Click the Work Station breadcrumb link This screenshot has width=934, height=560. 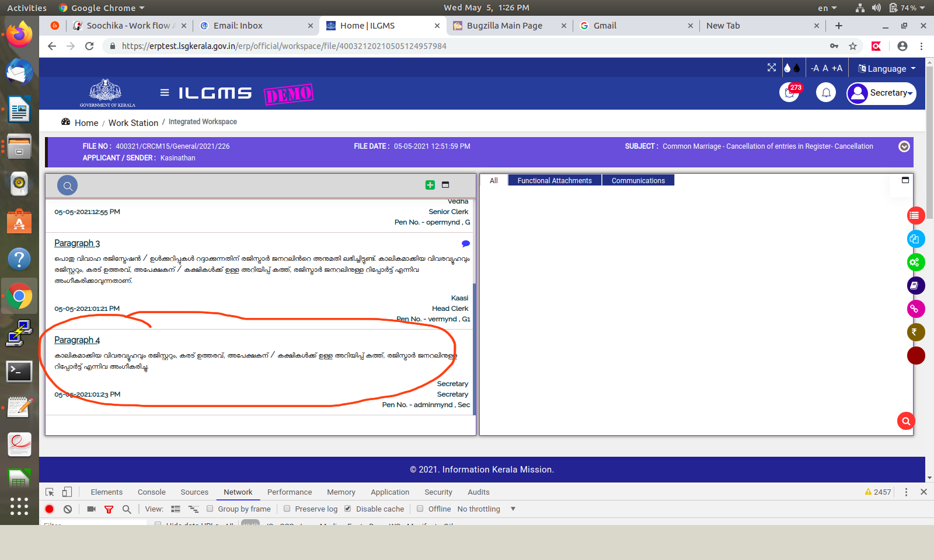click(x=133, y=123)
